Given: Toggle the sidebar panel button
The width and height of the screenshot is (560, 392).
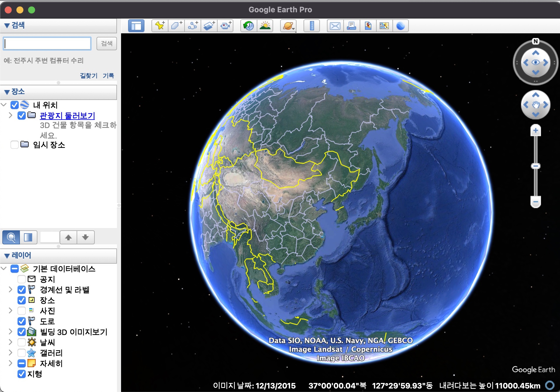Looking at the screenshot, I should click(136, 26).
